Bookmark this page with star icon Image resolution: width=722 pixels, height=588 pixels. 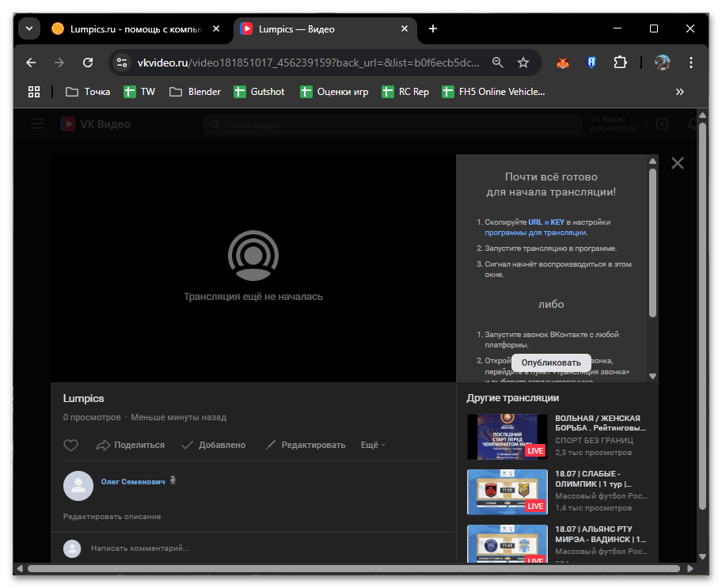pyautogui.click(x=523, y=63)
